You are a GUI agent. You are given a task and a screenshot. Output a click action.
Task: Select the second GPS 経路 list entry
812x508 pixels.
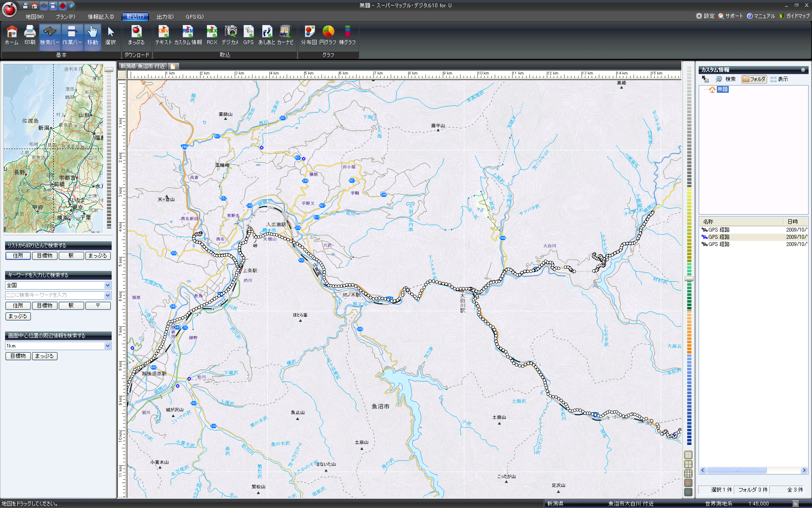tap(719, 237)
